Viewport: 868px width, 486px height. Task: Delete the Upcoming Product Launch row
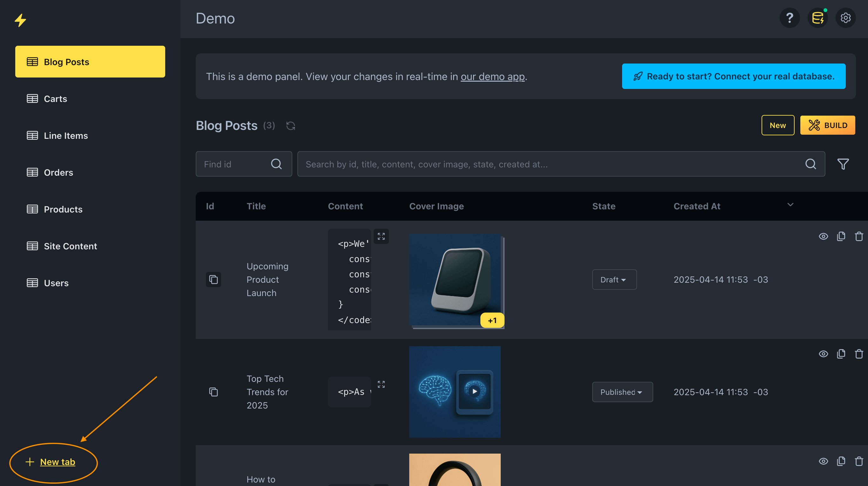(x=859, y=236)
